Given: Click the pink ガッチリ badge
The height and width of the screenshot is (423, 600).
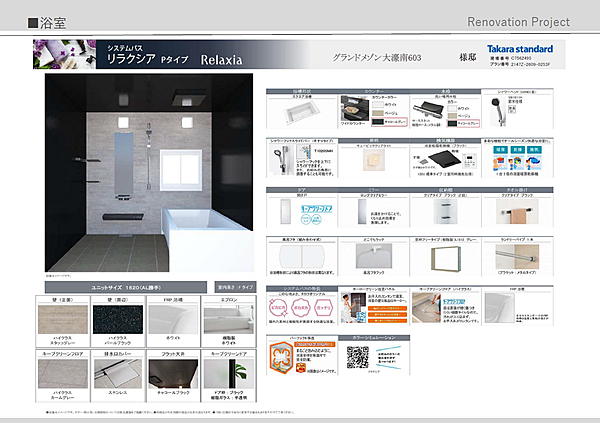Looking at the screenshot, I should [x=323, y=307].
